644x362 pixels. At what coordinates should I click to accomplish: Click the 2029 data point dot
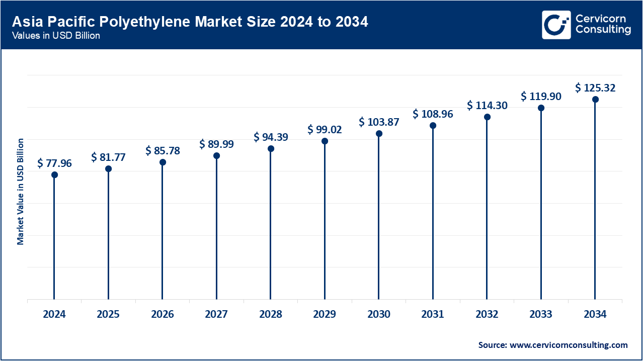click(325, 141)
